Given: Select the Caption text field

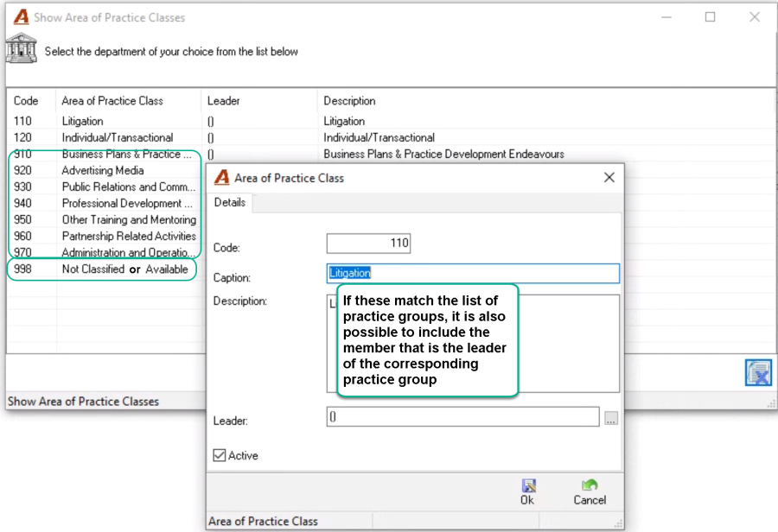Looking at the screenshot, I should point(473,273).
